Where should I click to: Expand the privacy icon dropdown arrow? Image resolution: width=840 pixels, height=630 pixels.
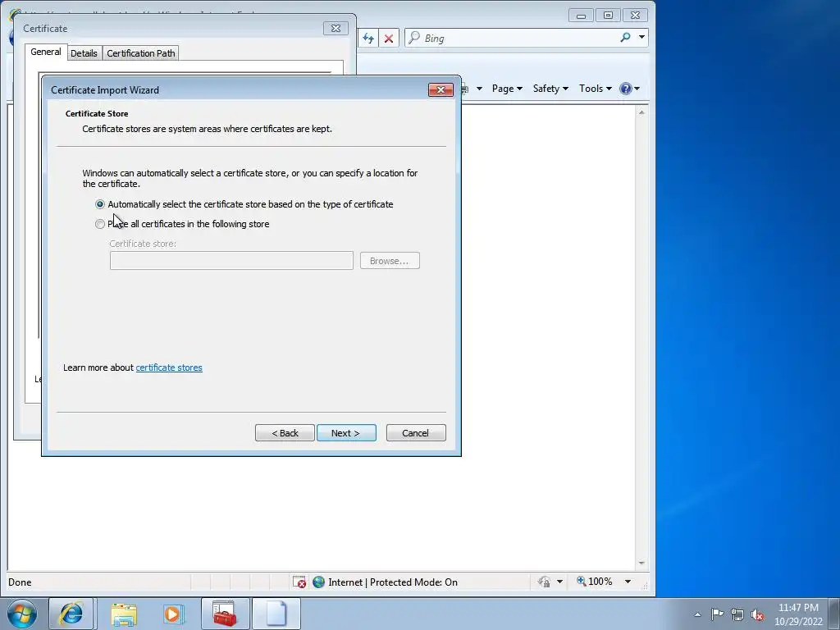coord(559,582)
